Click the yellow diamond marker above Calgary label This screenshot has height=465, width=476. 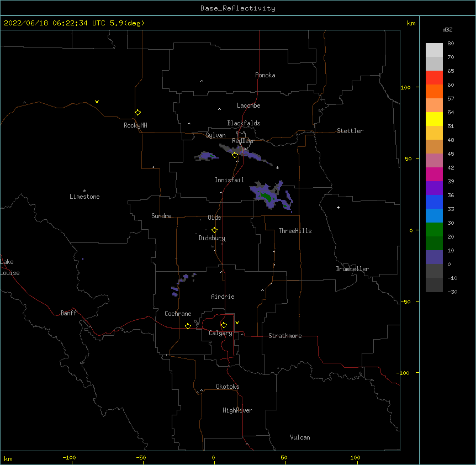pyautogui.click(x=224, y=325)
